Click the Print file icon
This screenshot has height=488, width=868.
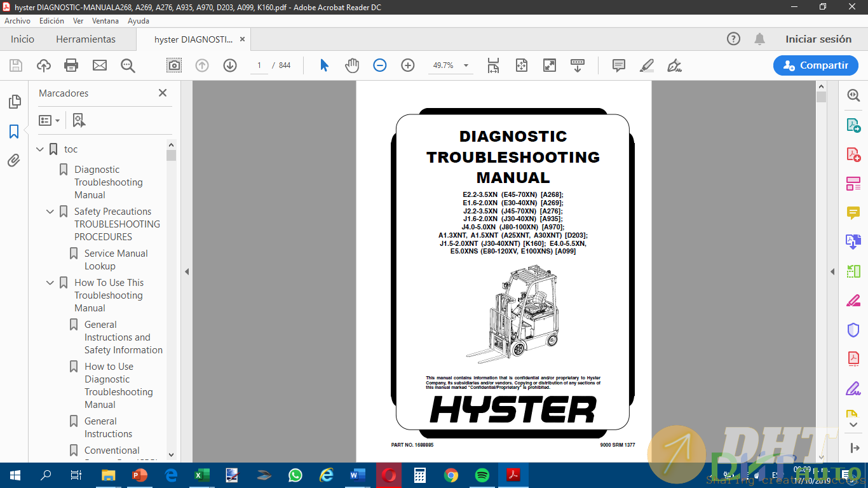coord(71,65)
